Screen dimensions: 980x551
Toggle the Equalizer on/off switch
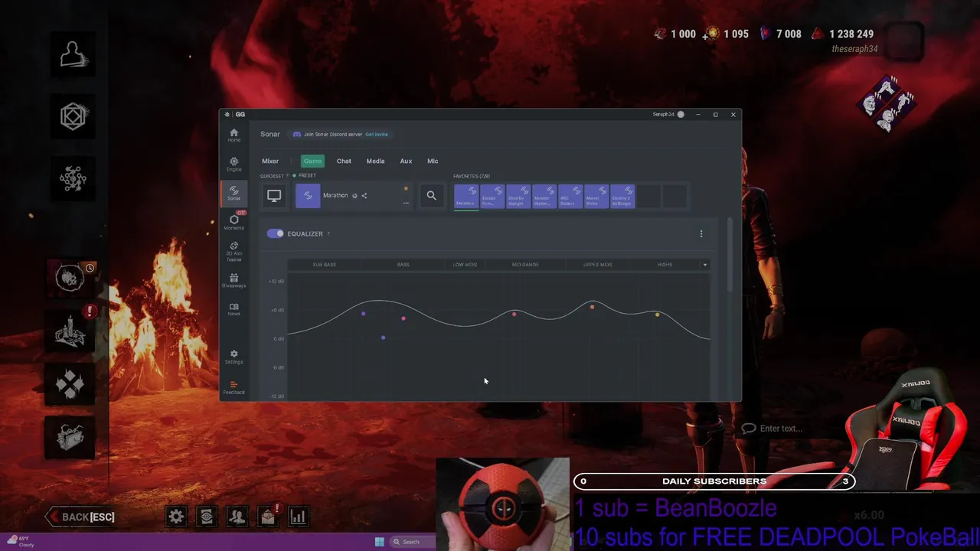pos(275,233)
